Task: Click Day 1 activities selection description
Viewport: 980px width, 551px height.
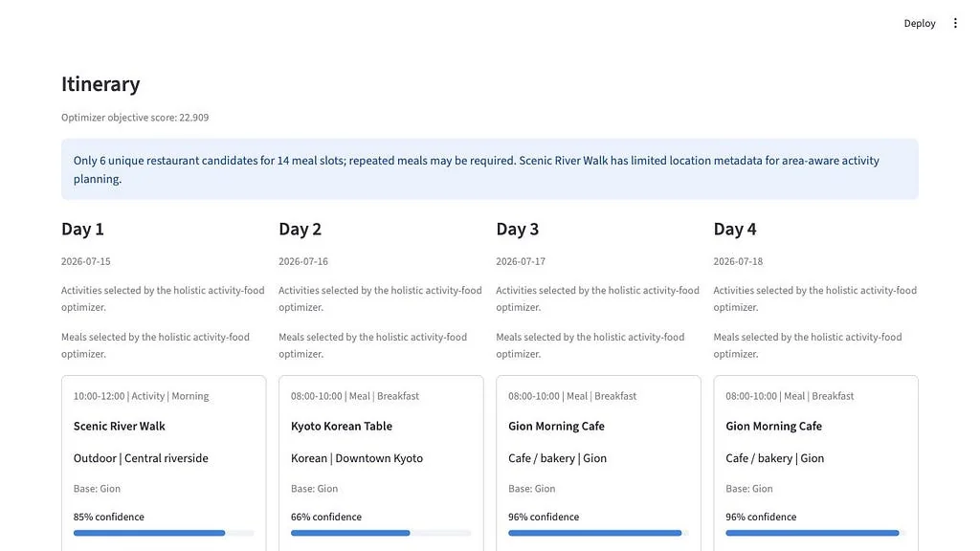Action: [163, 298]
